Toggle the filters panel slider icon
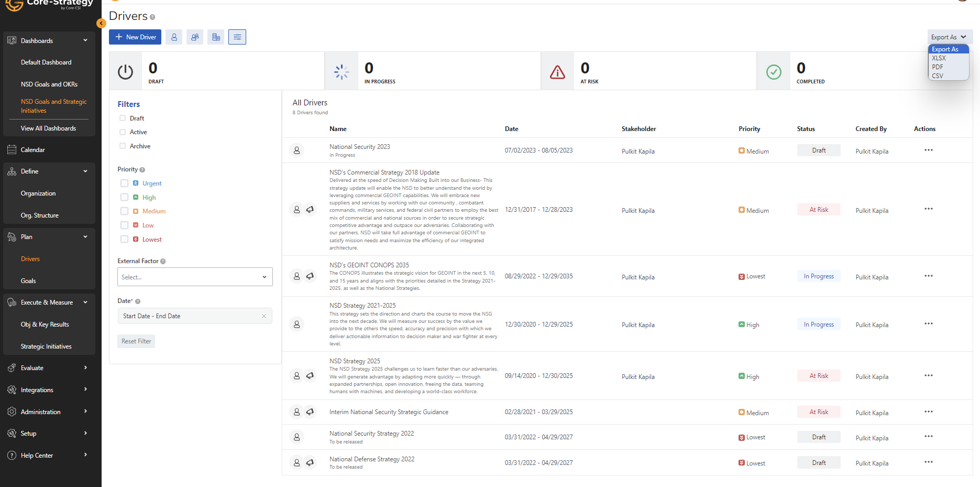The image size is (980, 487). click(x=237, y=37)
